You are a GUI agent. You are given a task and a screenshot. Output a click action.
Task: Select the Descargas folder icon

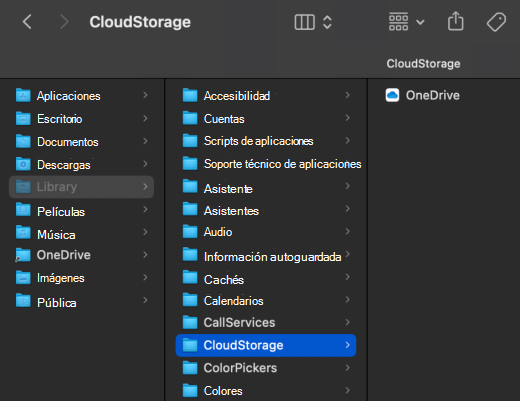click(23, 164)
